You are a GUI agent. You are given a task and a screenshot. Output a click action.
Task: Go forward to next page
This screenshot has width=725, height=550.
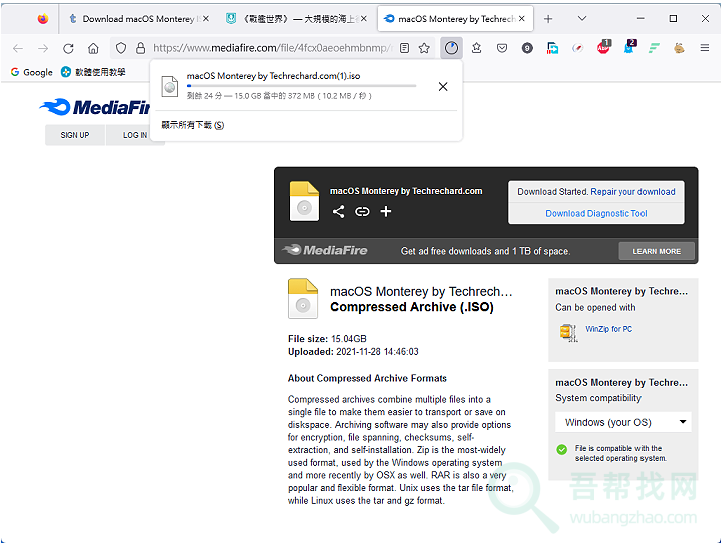43,48
